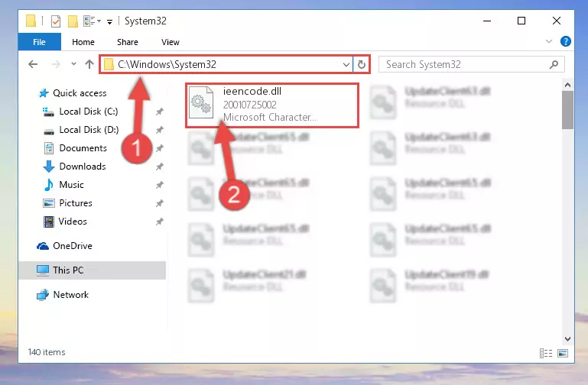The image size is (588, 385).
Task: Switch to Details view icon in status bar
Action: pos(546,353)
